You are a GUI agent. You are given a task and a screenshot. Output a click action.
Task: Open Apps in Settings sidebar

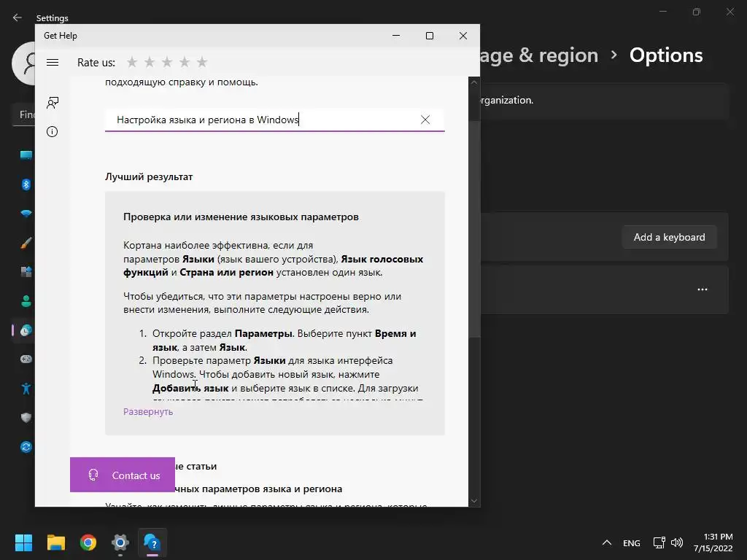point(26,272)
